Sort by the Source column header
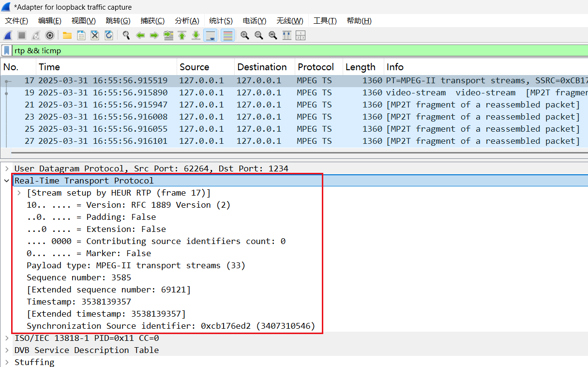 (206, 67)
